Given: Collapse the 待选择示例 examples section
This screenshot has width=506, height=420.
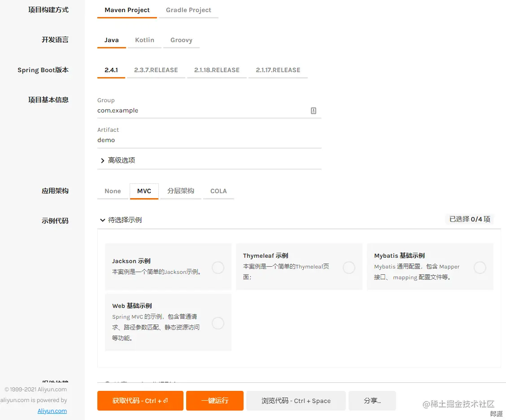Looking at the screenshot, I should [121, 220].
